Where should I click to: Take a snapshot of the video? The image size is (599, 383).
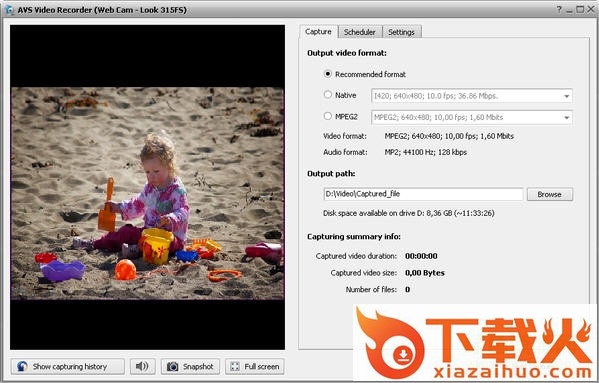coord(190,367)
